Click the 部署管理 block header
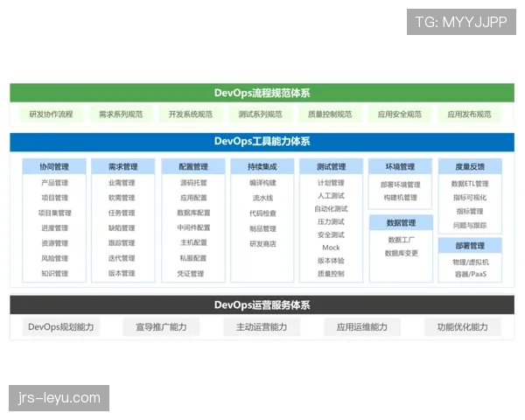The width and height of the screenshot is (525, 420). coord(470,246)
